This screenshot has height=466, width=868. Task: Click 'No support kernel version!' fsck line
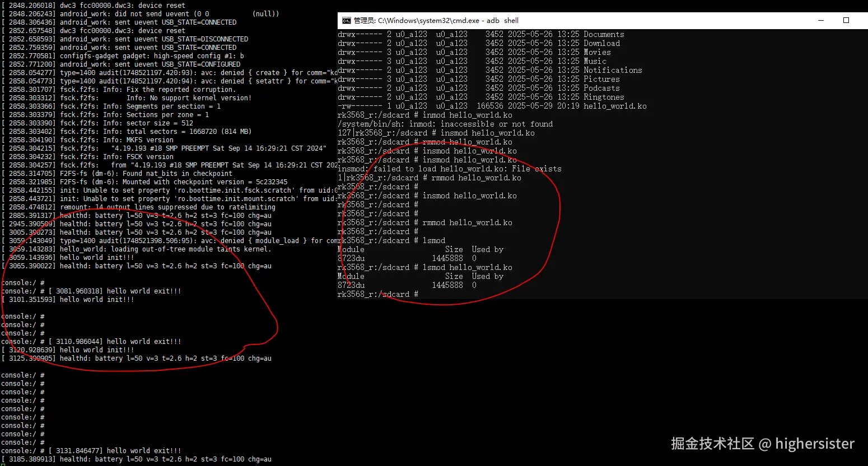click(127, 97)
